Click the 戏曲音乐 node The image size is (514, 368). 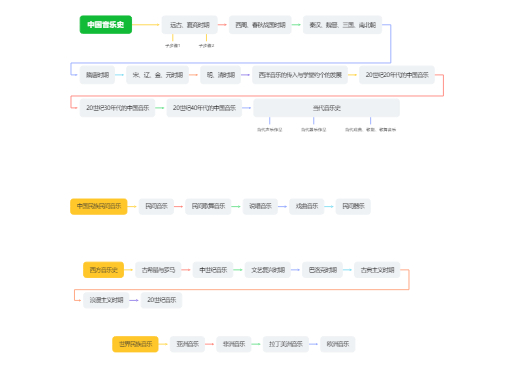click(x=307, y=206)
